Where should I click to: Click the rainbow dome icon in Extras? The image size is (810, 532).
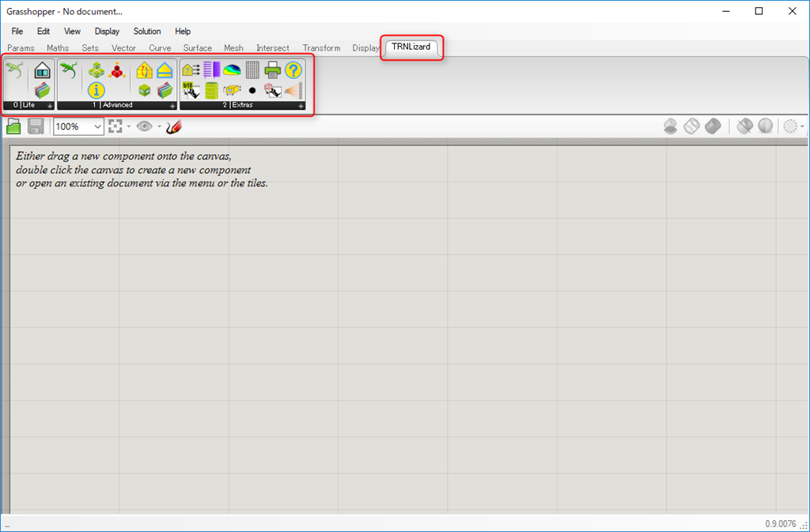[x=232, y=70]
